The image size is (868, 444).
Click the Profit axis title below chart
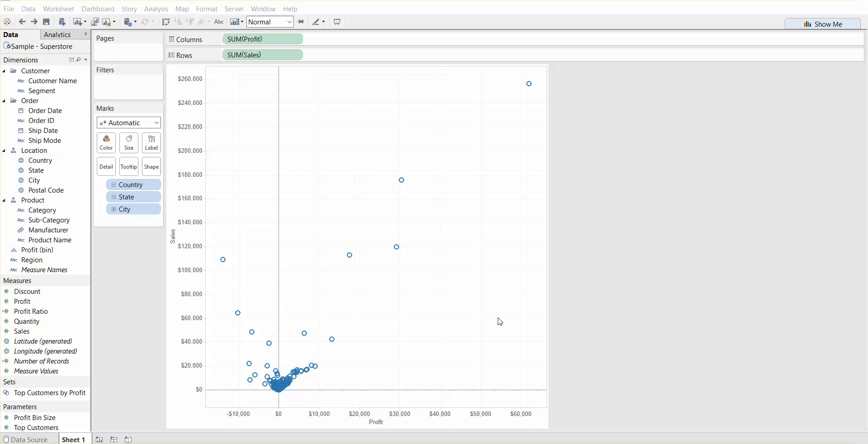[376, 422]
